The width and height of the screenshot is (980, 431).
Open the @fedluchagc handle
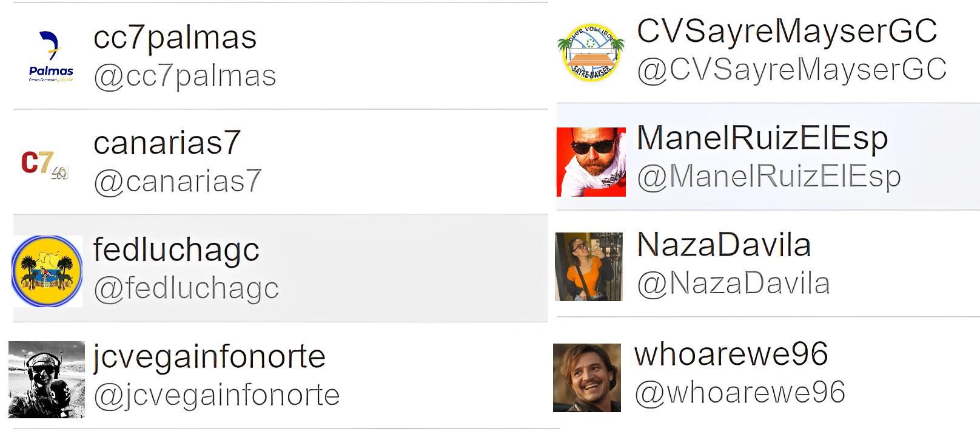tap(186, 288)
